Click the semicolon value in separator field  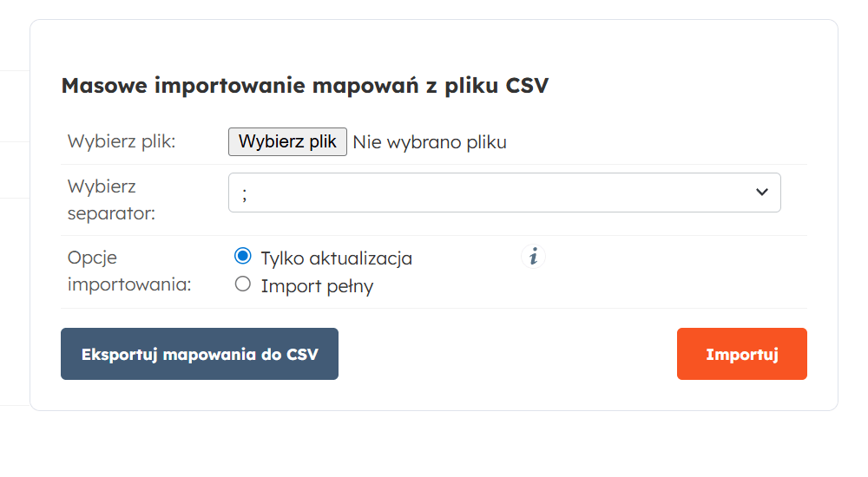[x=246, y=194]
